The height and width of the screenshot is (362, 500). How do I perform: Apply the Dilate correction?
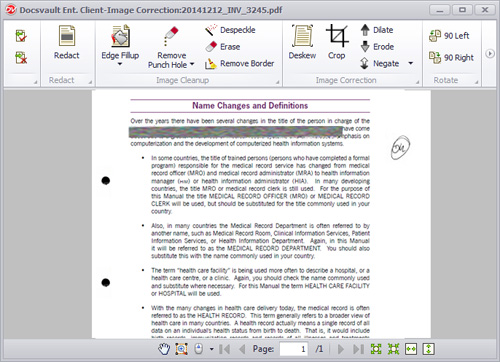377,30
